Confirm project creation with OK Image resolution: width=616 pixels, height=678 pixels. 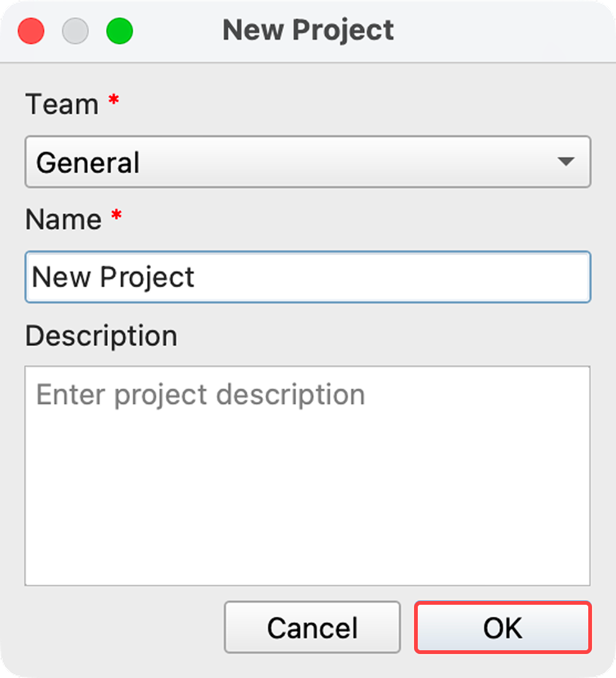tap(502, 627)
